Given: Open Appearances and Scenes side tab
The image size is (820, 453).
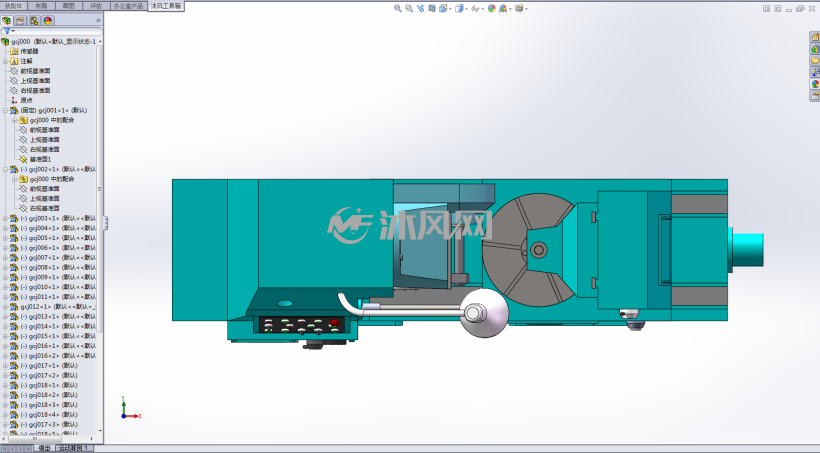Looking at the screenshot, I should pyautogui.click(x=815, y=84).
